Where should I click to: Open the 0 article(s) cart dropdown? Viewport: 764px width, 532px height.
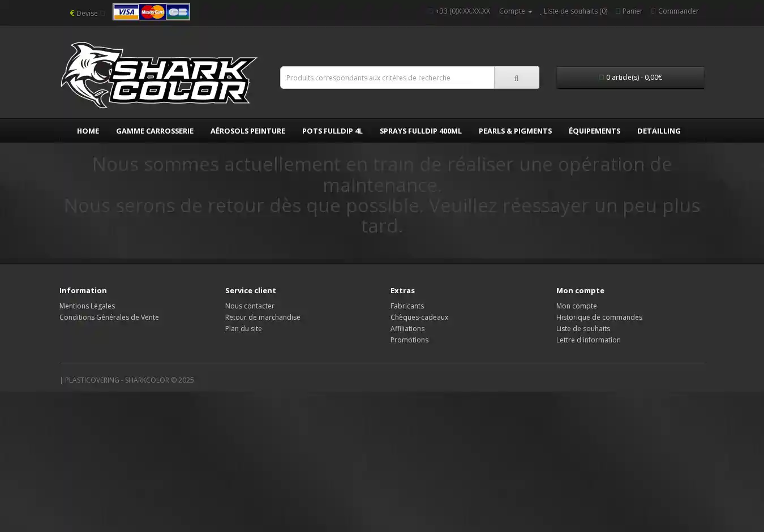[x=630, y=78]
